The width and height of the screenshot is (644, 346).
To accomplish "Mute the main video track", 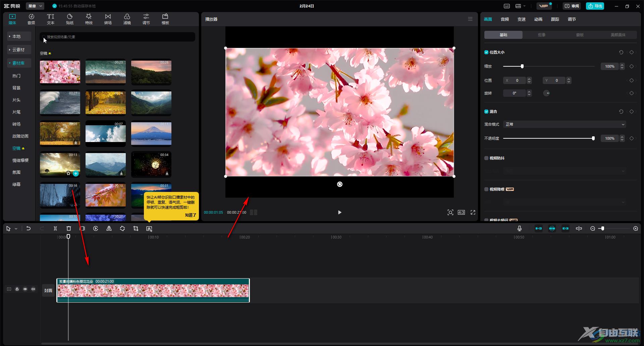I will click(x=33, y=289).
